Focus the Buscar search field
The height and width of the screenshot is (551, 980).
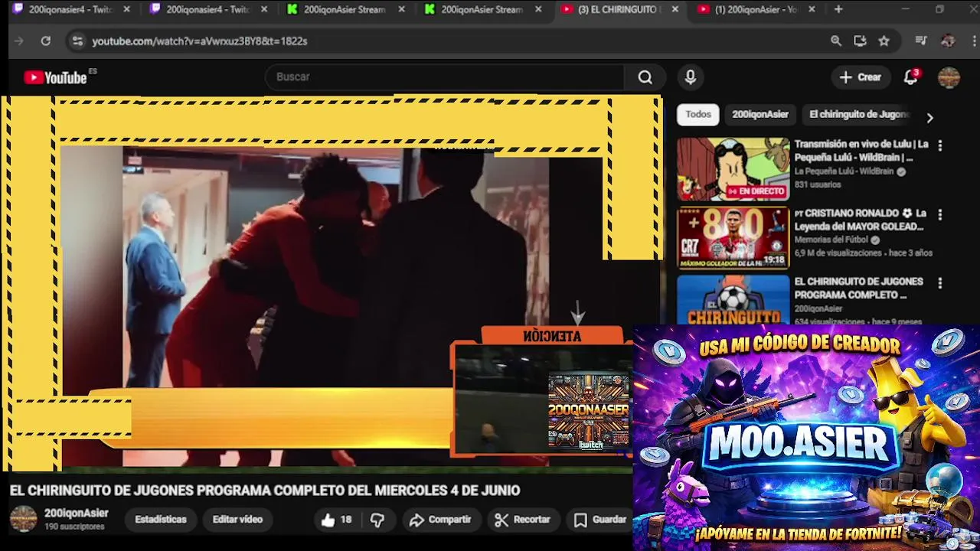coord(444,77)
